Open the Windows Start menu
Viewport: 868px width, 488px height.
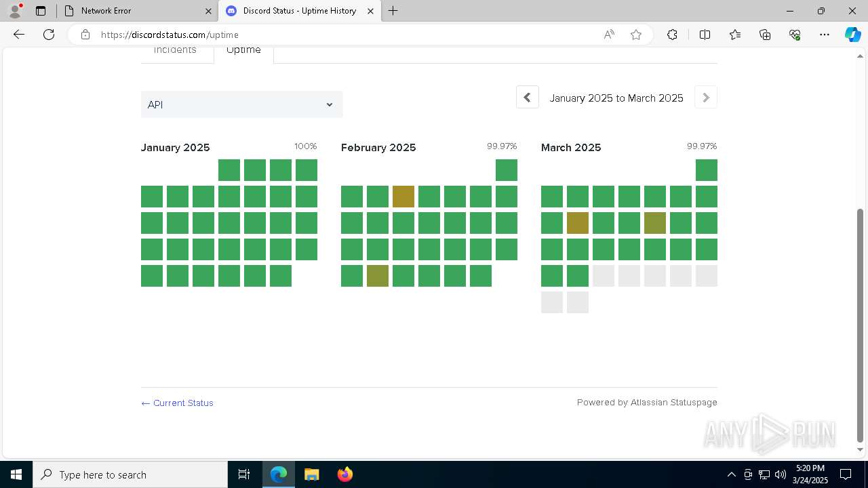pos(16,474)
